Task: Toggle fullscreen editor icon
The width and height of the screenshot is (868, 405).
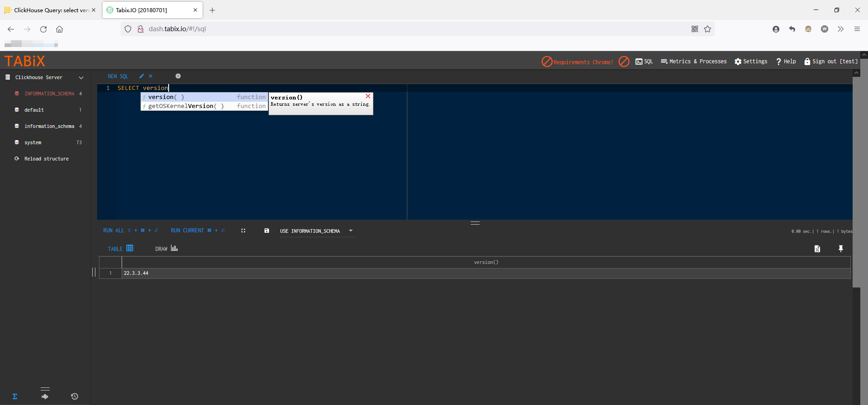Action: click(x=243, y=231)
